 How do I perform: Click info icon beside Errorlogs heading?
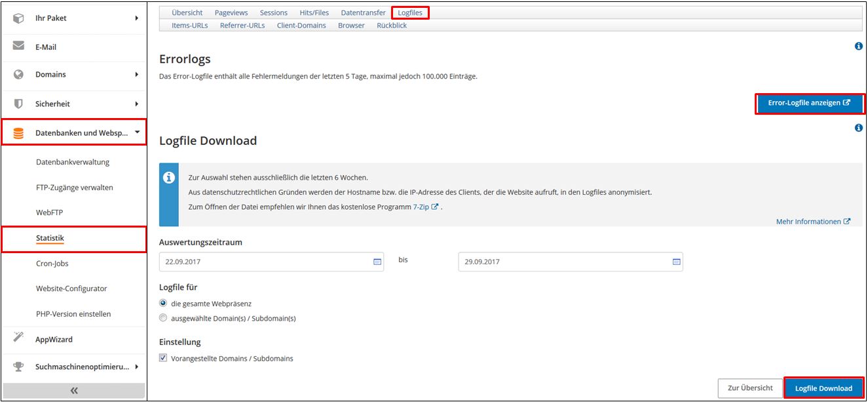[x=858, y=47]
